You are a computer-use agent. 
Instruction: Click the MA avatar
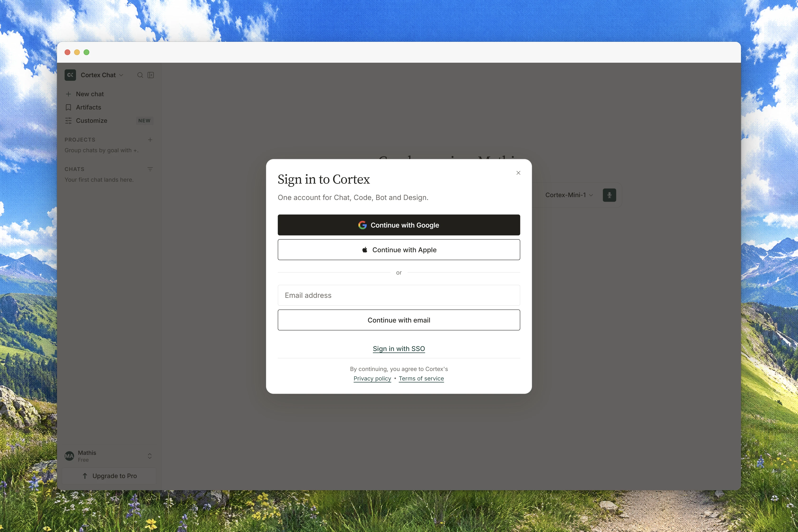(x=69, y=456)
